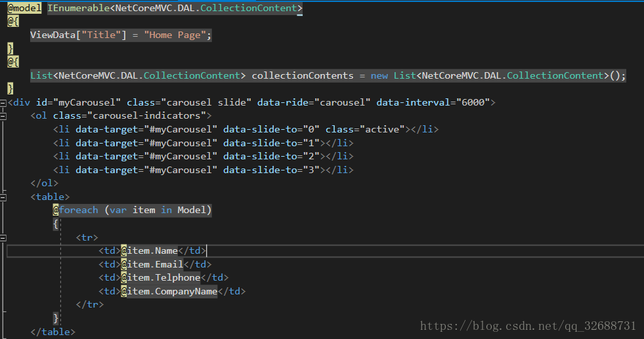
Task: Collapse the tr element outlining region
Action: tap(3, 238)
